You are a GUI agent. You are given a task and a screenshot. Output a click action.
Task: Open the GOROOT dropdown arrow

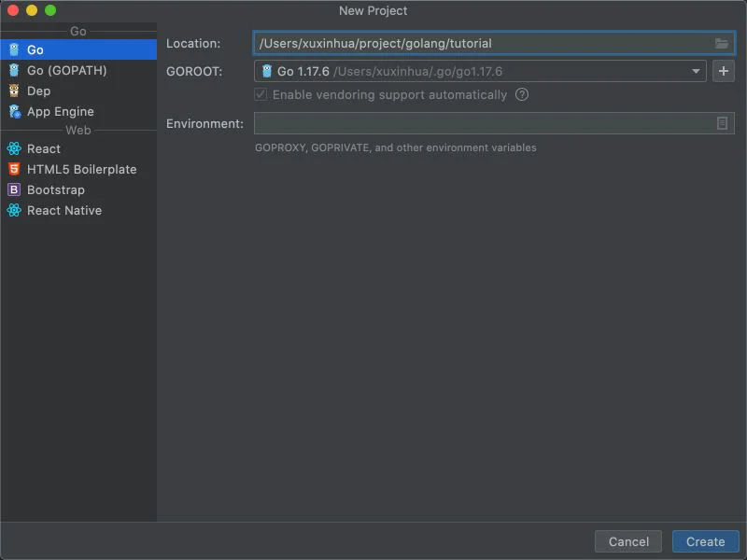click(696, 72)
